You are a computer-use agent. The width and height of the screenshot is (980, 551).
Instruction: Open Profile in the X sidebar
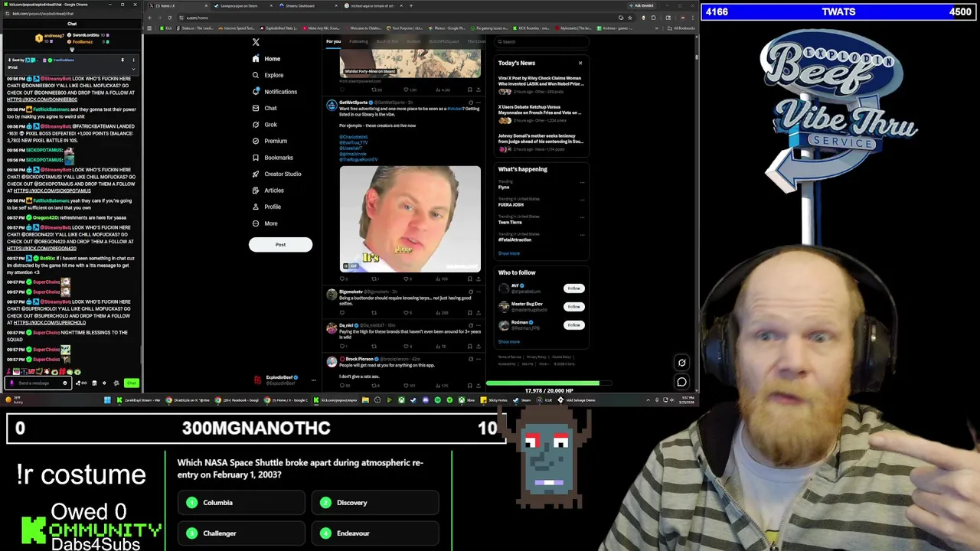point(266,207)
